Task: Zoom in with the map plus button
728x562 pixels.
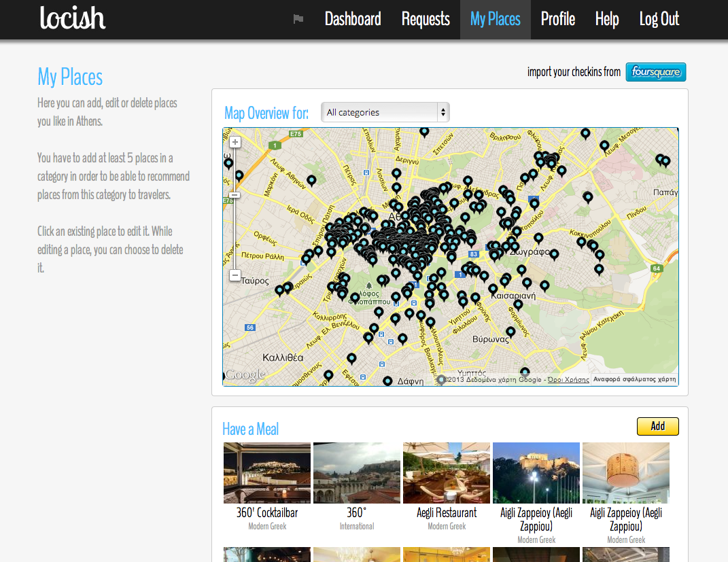Action: (x=235, y=142)
